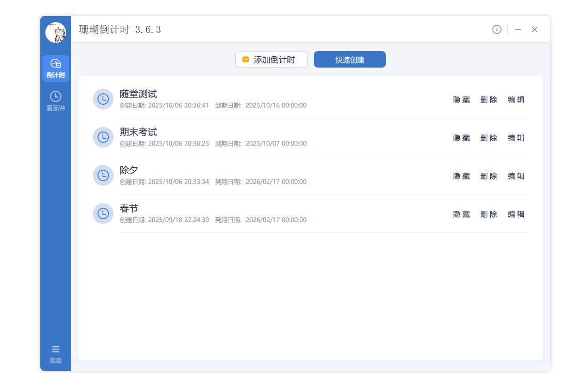Click the clock icon beside 期末考试

pyautogui.click(x=103, y=137)
